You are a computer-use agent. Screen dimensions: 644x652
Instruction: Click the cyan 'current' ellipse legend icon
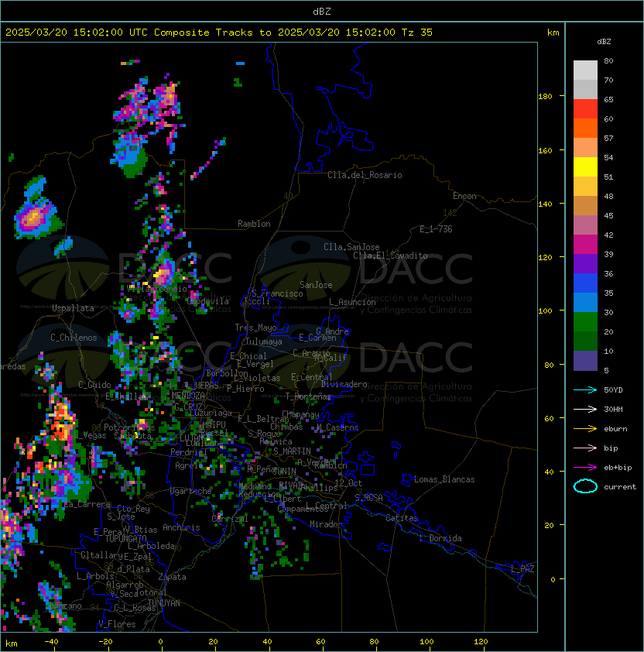585,486
